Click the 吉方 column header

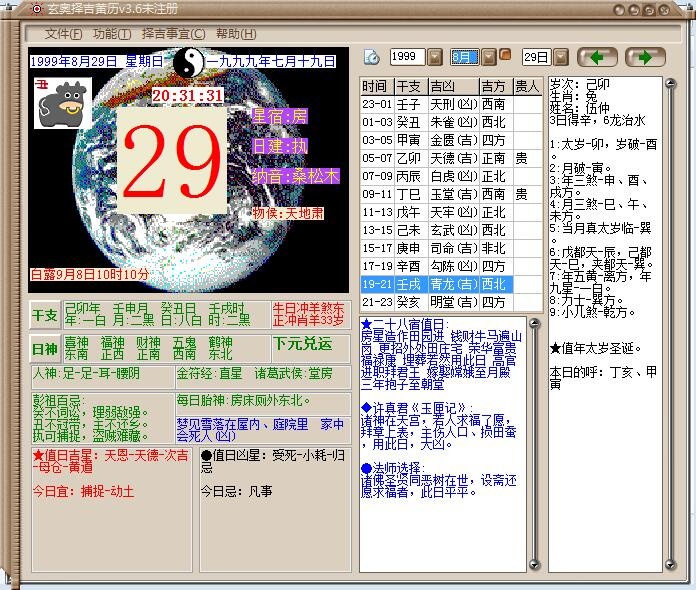(x=496, y=86)
